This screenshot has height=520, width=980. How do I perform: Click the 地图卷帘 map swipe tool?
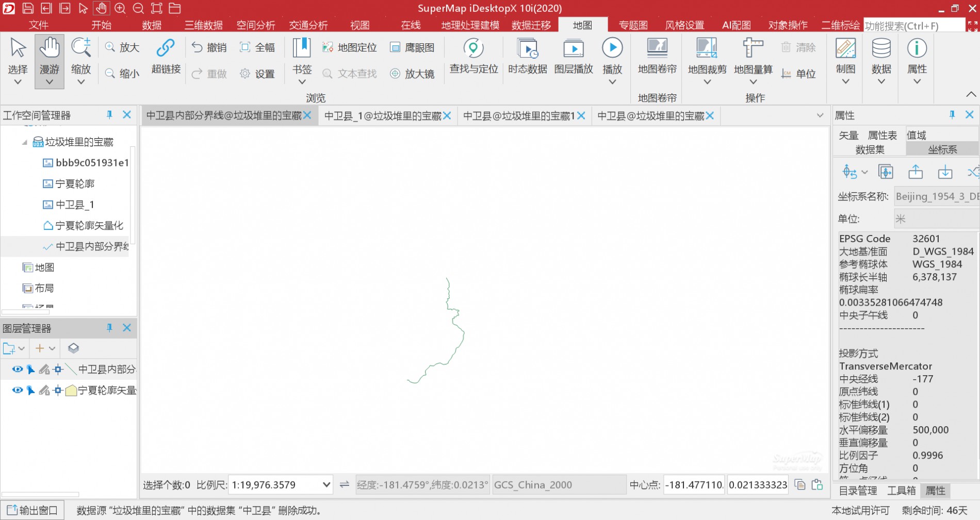click(657, 56)
